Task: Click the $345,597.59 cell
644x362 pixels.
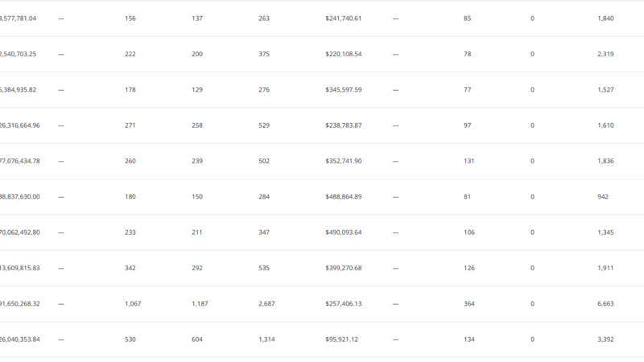Action: (x=344, y=90)
